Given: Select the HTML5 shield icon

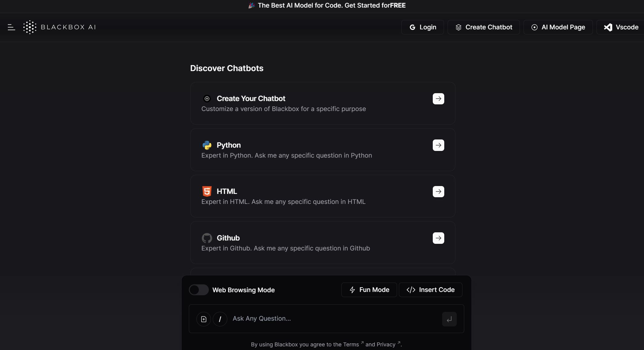Looking at the screenshot, I should click(x=207, y=191).
